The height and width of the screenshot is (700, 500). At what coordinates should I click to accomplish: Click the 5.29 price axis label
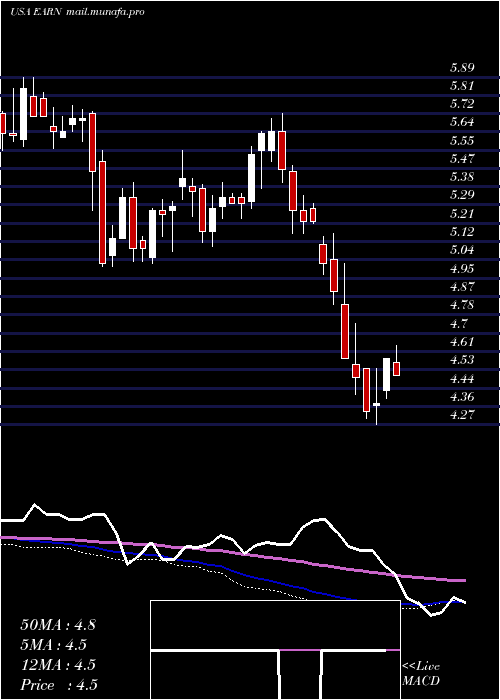click(462, 196)
